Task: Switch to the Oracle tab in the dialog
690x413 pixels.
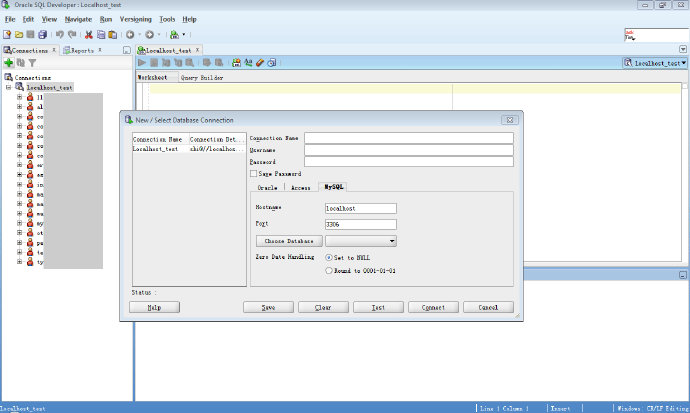Action: click(268, 187)
